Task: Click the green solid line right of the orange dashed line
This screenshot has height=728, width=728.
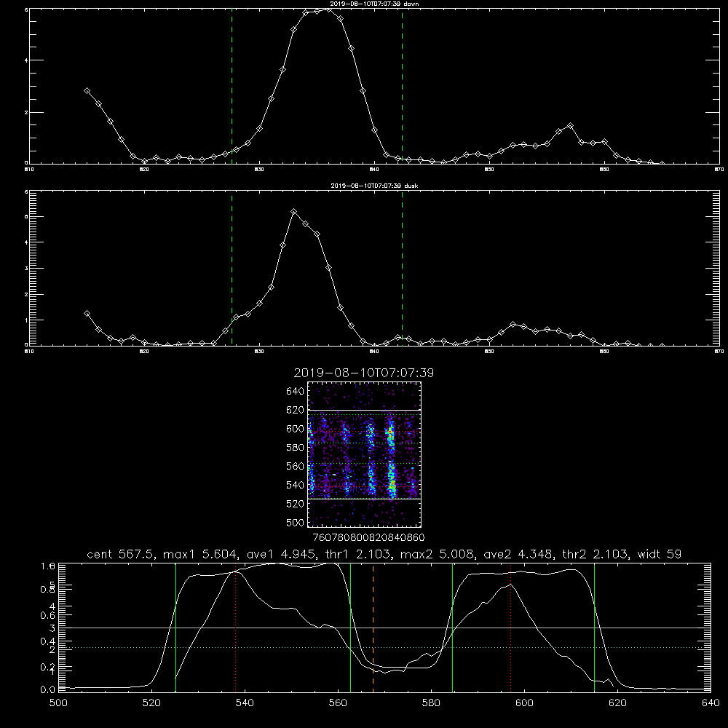Action: coord(452,628)
